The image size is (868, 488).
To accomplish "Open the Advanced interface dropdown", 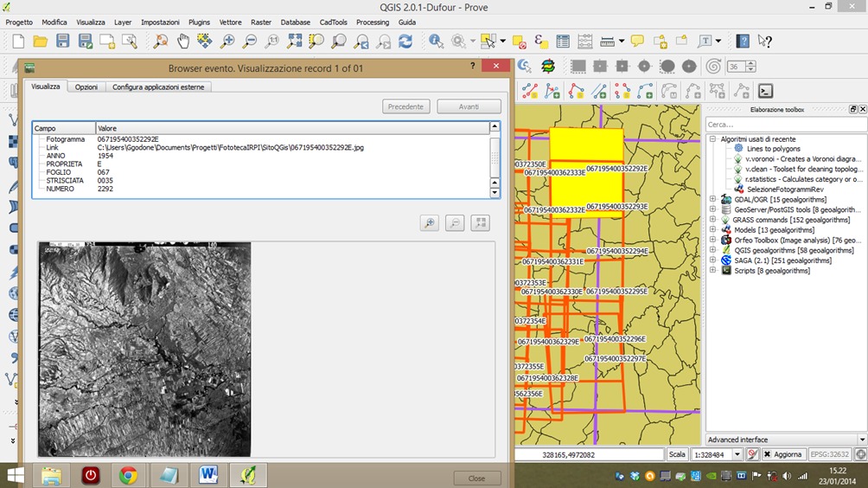I will point(861,440).
